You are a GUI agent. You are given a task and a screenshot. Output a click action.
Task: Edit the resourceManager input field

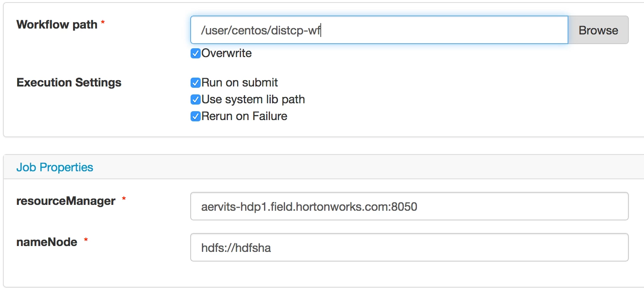tap(409, 206)
